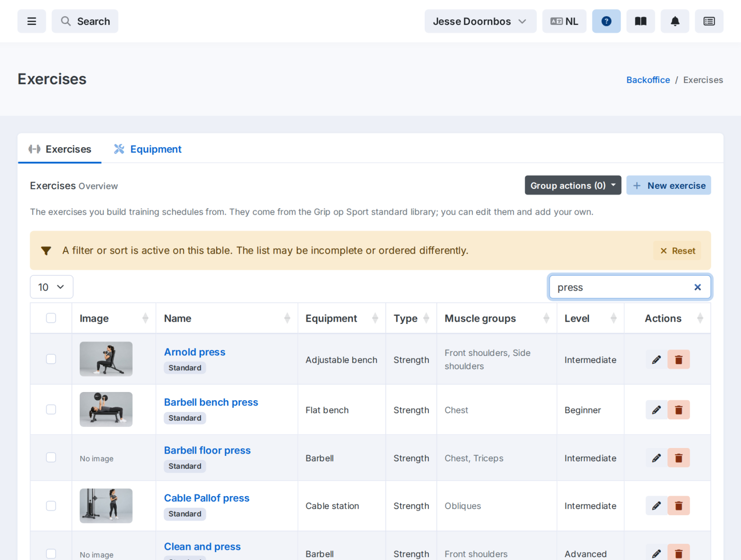Screen dimensions: 741x560
Task: Open the top Search box
Action: pyautogui.click(x=85, y=21)
